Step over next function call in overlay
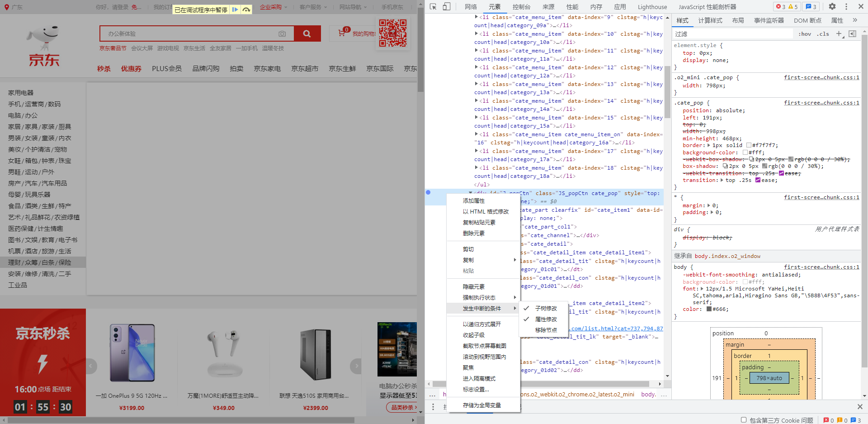The height and width of the screenshot is (424, 868). tap(246, 10)
